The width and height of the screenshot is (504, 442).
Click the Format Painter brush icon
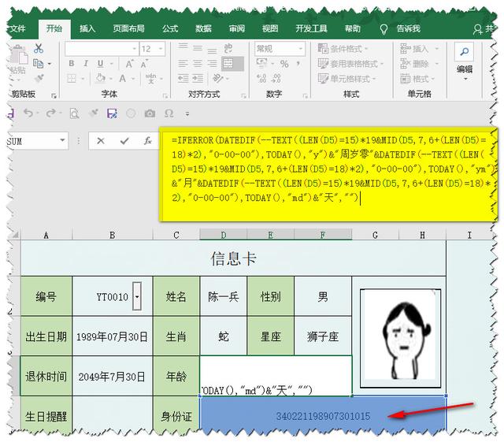(39, 78)
